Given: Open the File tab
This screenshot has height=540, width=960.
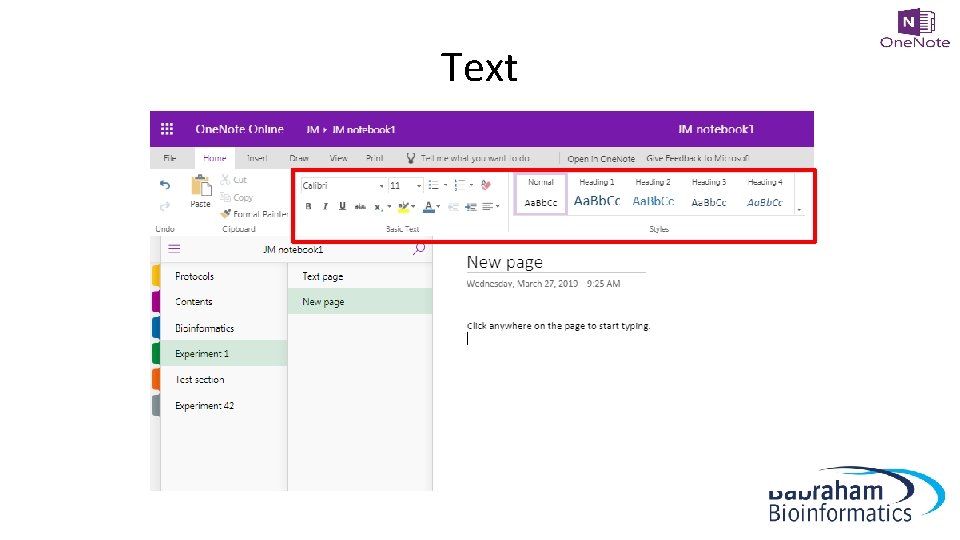Looking at the screenshot, I should point(170,158).
